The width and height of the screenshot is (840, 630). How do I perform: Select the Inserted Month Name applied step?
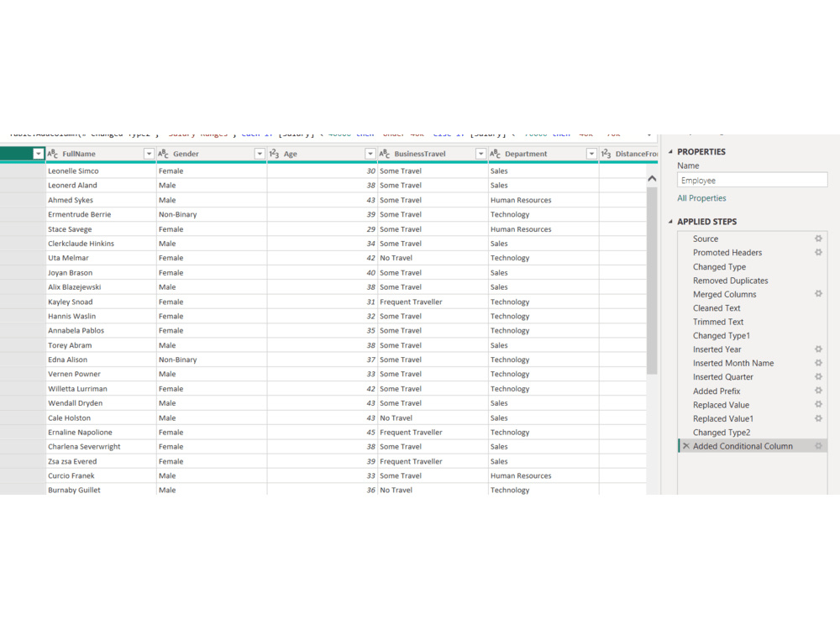732,363
